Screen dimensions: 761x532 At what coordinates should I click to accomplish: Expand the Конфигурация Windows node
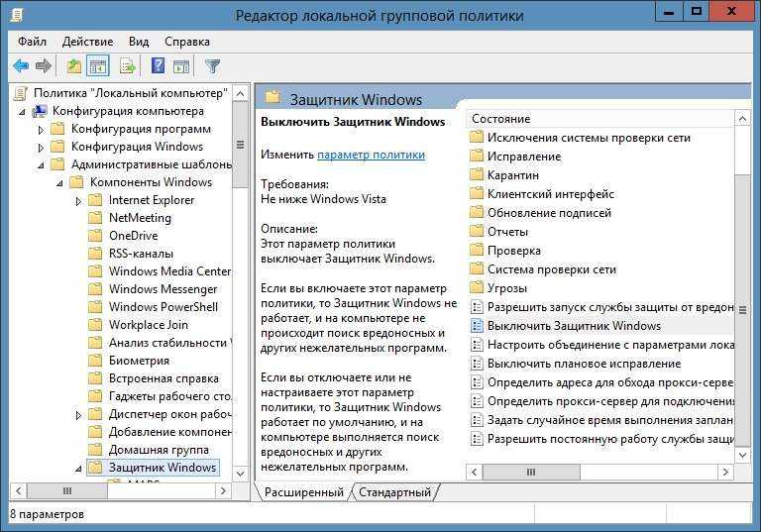[41, 148]
